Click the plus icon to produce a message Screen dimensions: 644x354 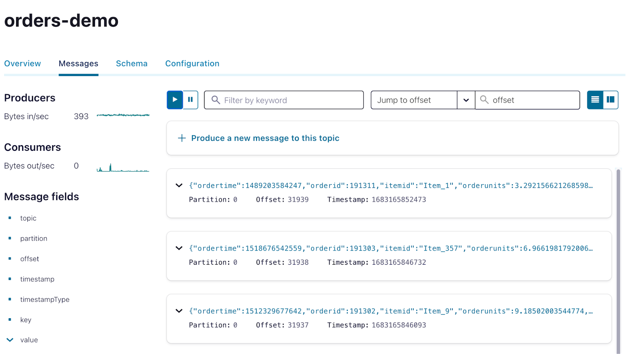182,138
